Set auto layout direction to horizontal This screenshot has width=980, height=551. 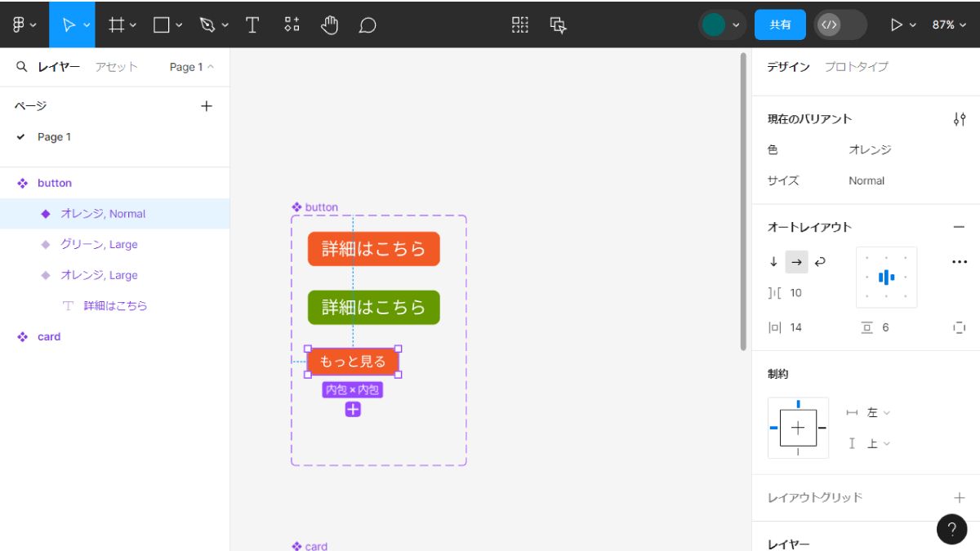click(x=797, y=262)
